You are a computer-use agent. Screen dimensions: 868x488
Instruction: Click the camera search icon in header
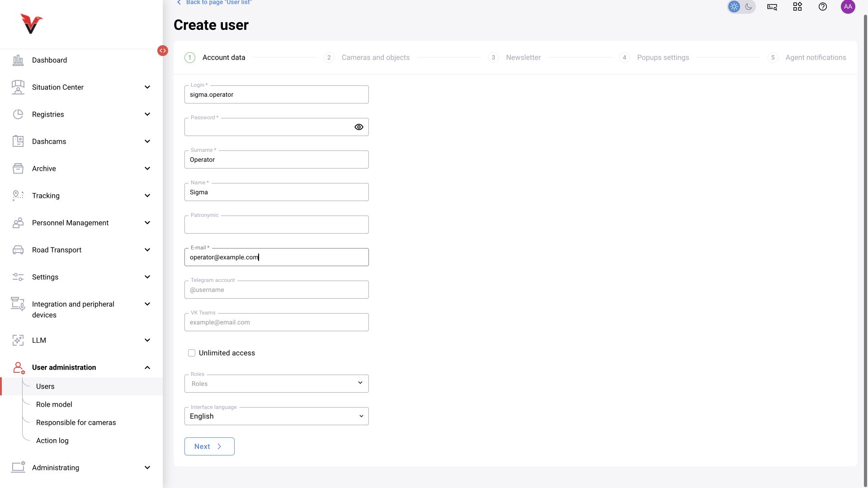(x=772, y=7)
